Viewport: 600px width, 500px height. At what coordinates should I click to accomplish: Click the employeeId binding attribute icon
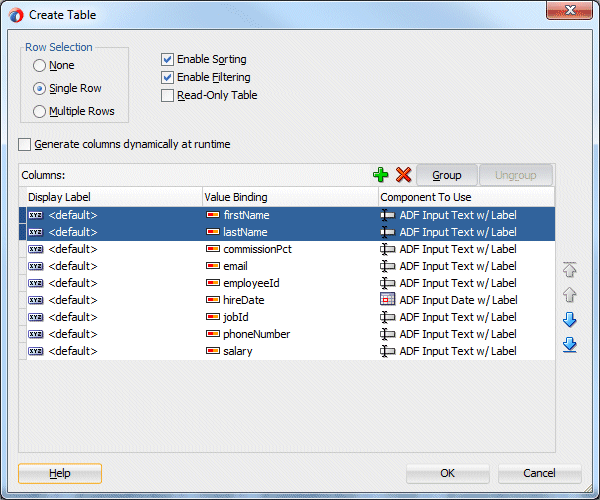pyautogui.click(x=213, y=283)
